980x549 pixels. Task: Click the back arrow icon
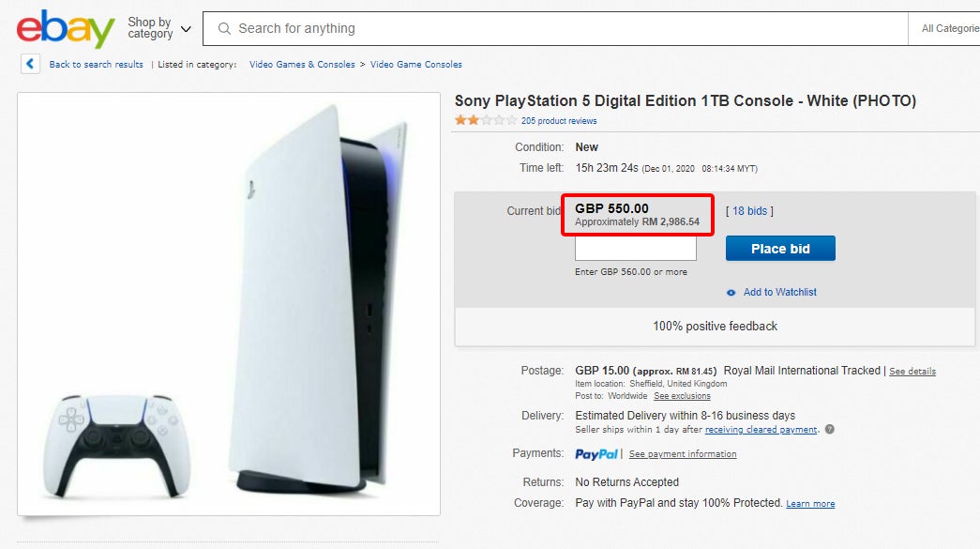point(31,64)
